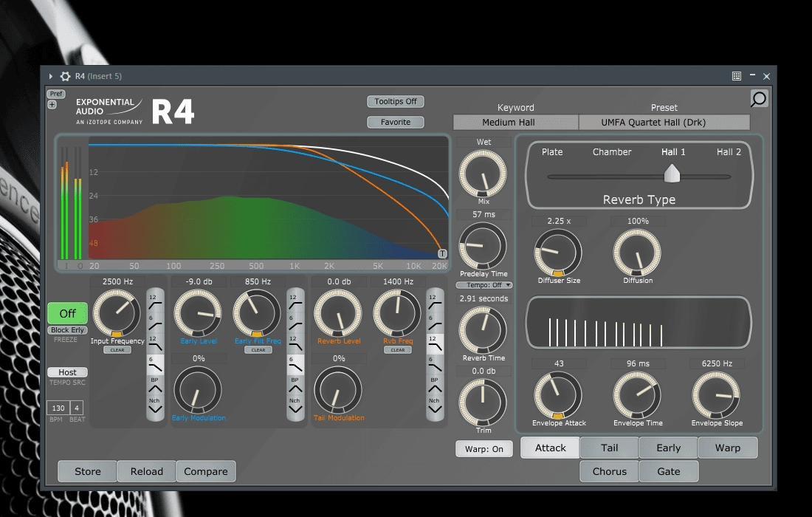Clear the Rvb Freq filter
The height and width of the screenshot is (517, 812).
(x=398, y=349)
